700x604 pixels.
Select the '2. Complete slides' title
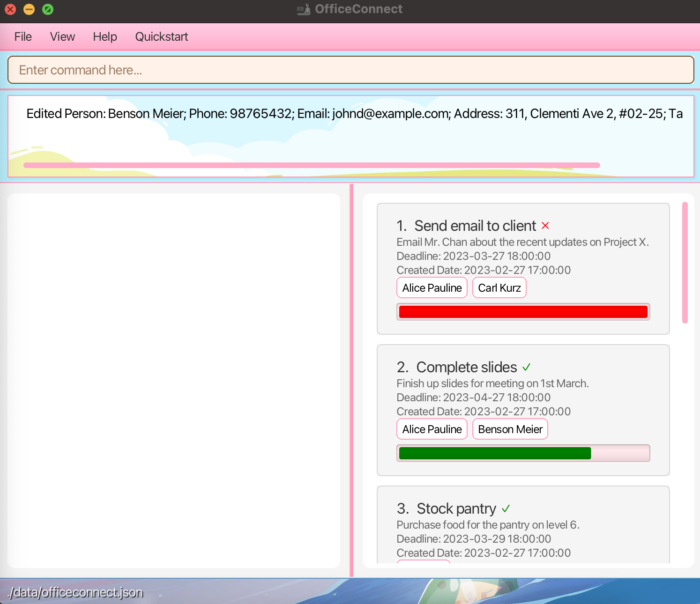[457, 367]
